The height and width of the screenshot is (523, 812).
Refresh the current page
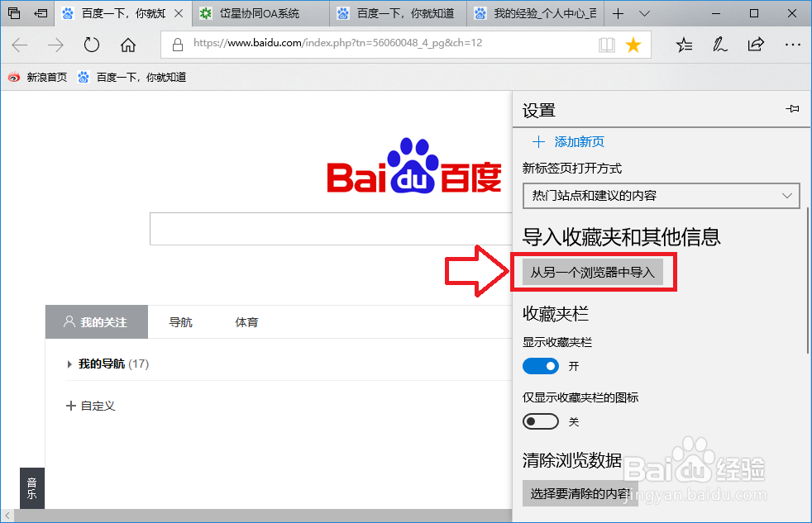(x=92, y=45)
